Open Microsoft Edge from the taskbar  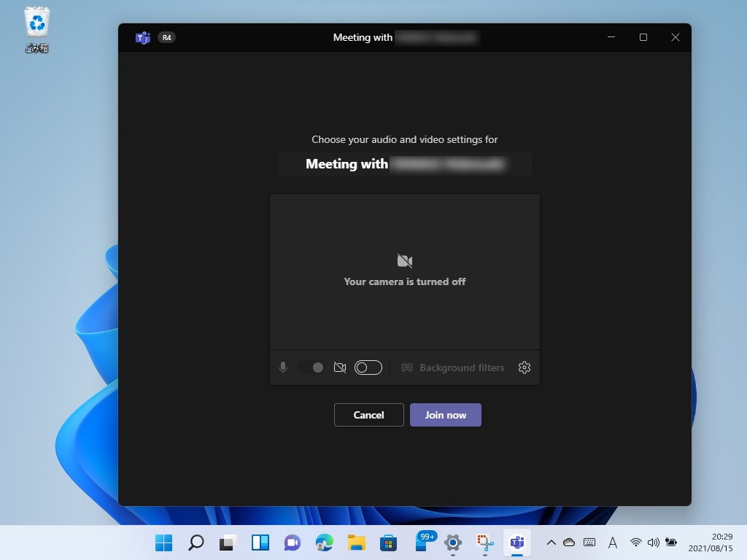(324, 542)
